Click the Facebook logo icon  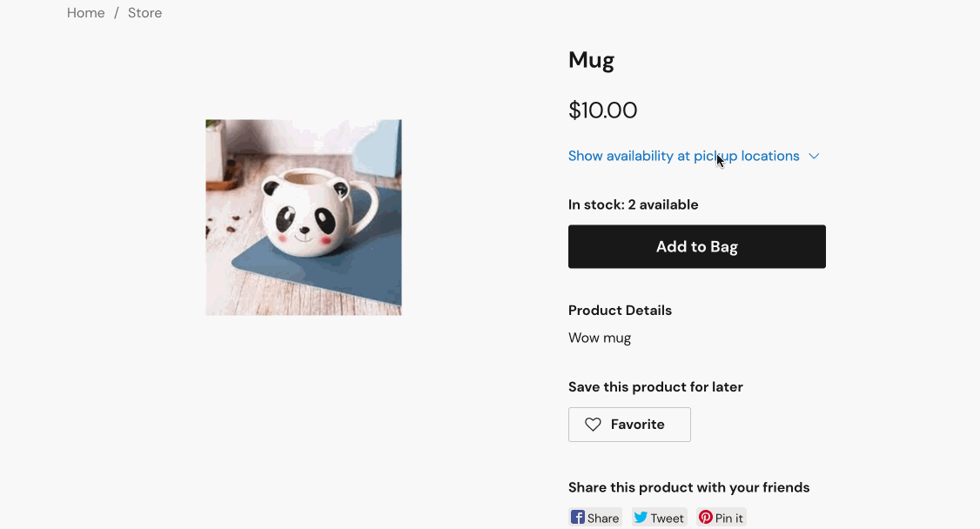(578, 518)
